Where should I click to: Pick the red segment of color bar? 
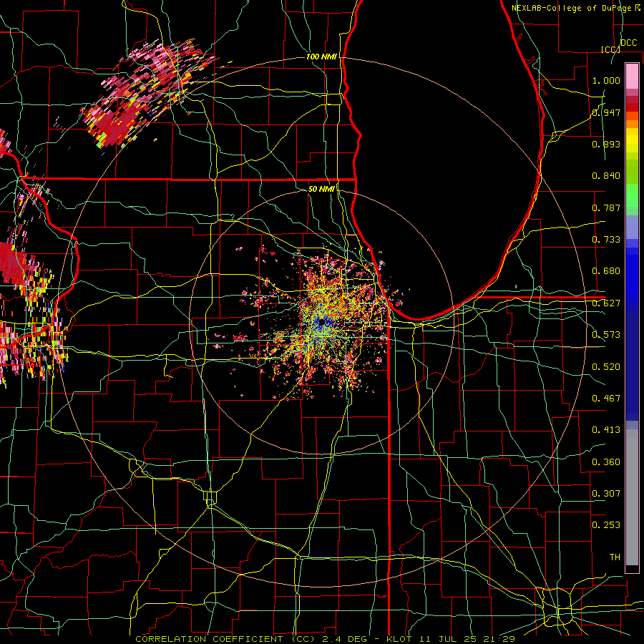tap(632, 107)
